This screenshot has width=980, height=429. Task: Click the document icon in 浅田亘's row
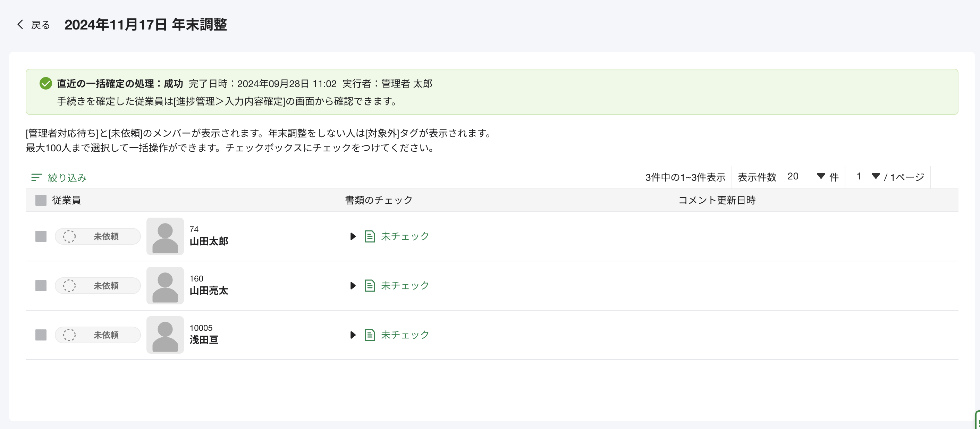pyautogui.click(x=370, y=335)
